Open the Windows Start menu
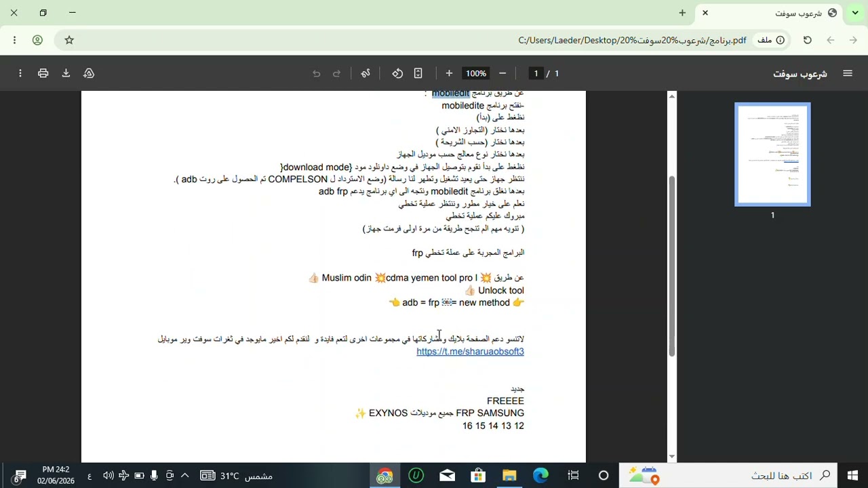The image size is (868, 488). [x=852, y=476]
